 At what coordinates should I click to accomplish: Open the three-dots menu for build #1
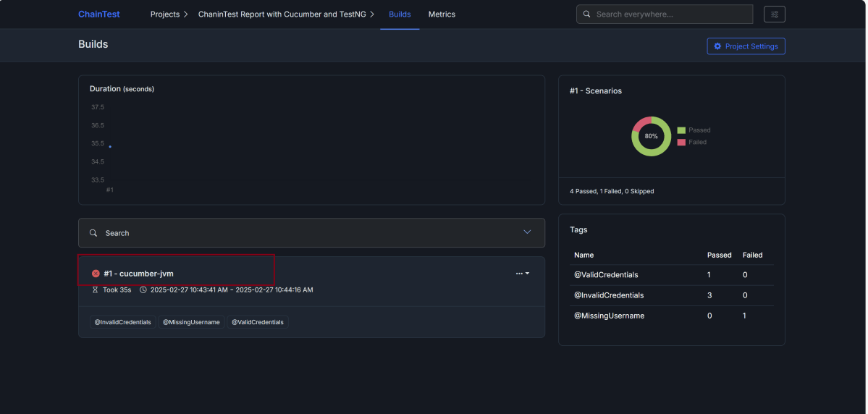point(522,274)
